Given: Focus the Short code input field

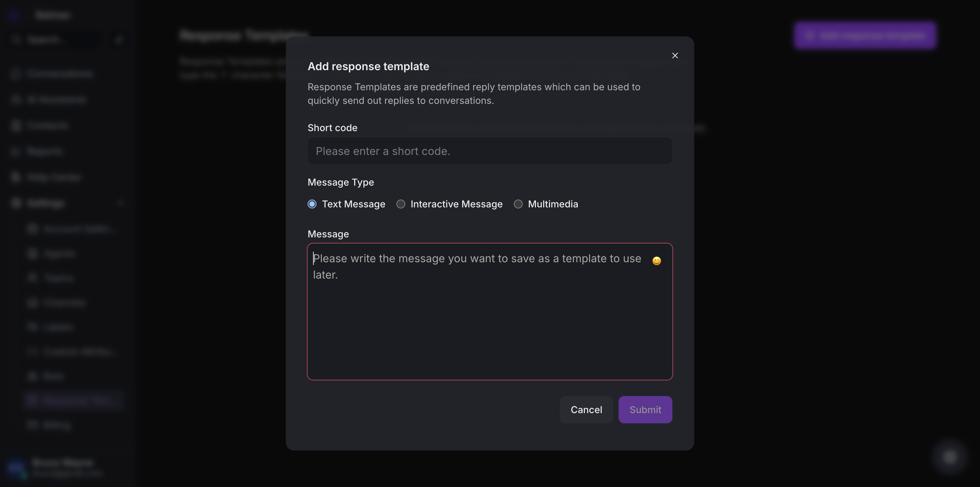Looking at the screenshot, I should [x=490, y=151].
